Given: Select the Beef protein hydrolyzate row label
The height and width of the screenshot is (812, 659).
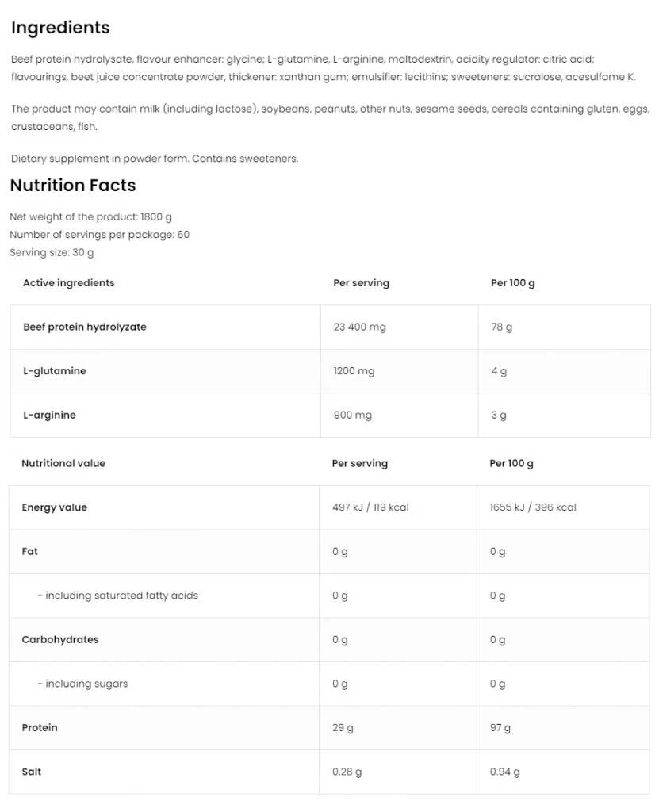Looking at the screenshot, I should pos(85,327).
